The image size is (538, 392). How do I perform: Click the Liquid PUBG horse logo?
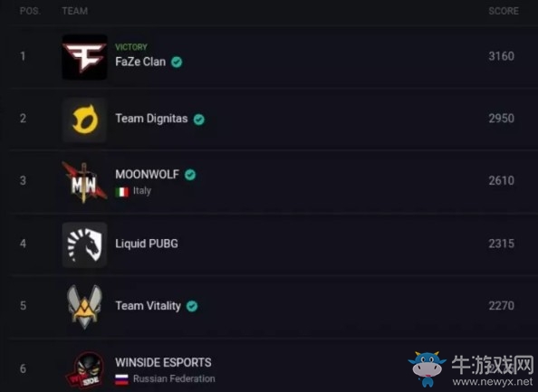tap(84, 244)
